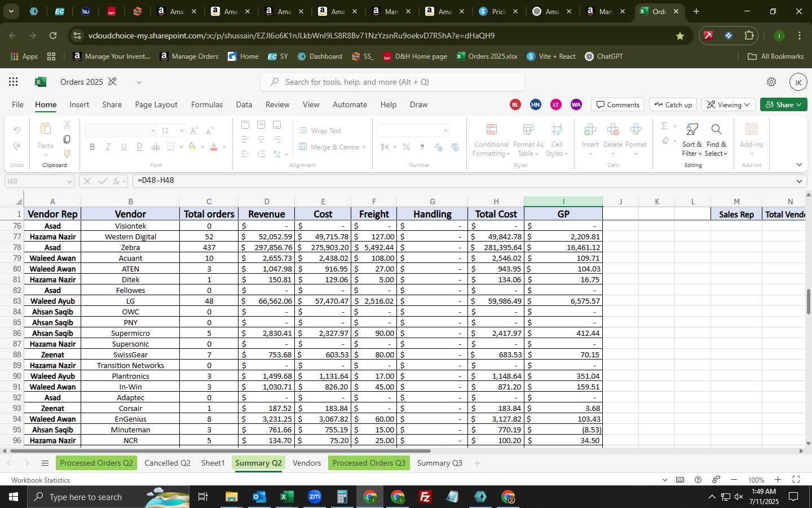Open Zoom from the taskbar
Screen dimensions: 812x508
coord(315,497)
